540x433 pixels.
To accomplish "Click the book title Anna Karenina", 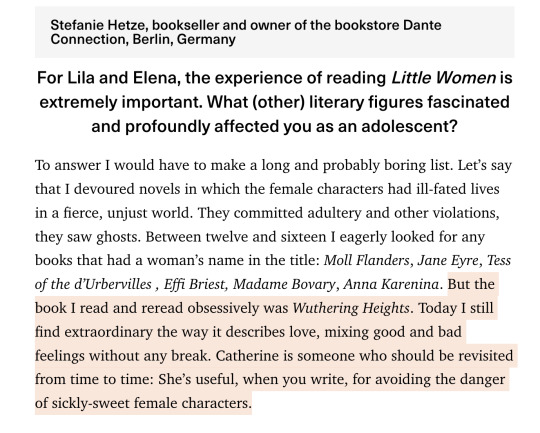I will [x=391, y=285].
